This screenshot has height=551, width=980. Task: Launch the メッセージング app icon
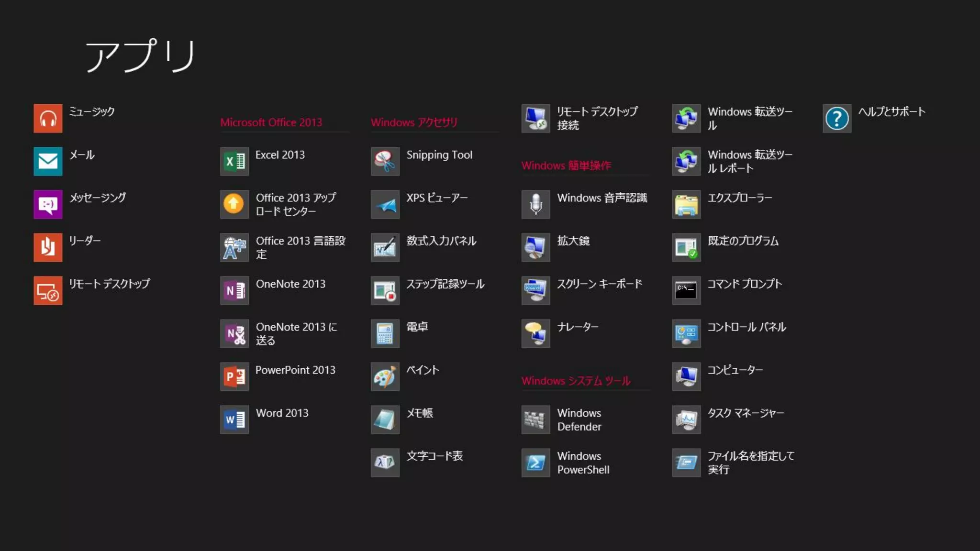[x=48, y=204]
